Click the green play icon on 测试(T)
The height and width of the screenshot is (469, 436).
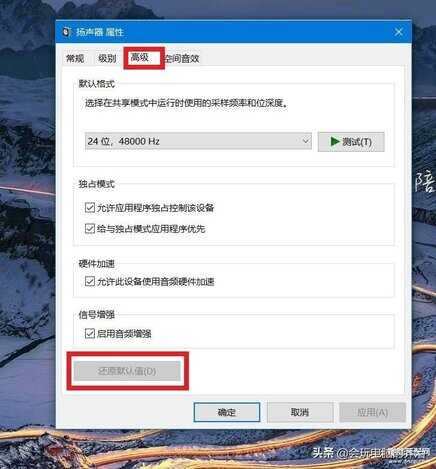coord(335,142)
